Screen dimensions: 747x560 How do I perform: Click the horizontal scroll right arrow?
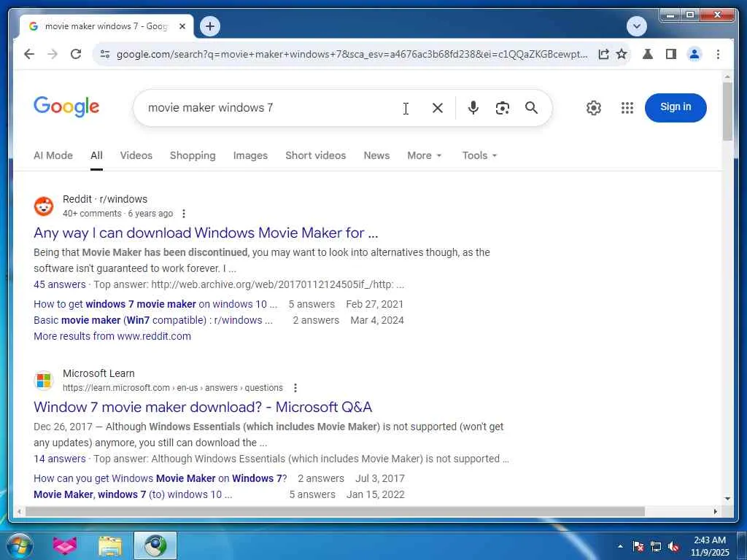[715, 511]
